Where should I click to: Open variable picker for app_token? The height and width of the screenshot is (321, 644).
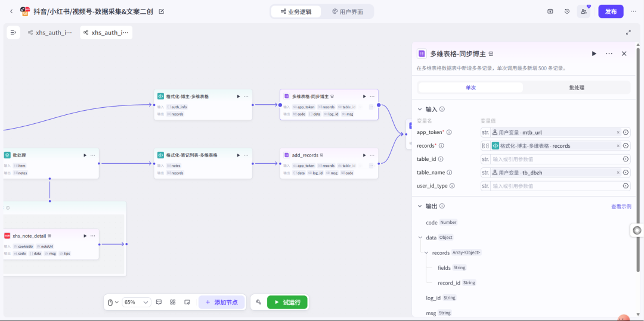pyautogui.click(x=626, y=132)
